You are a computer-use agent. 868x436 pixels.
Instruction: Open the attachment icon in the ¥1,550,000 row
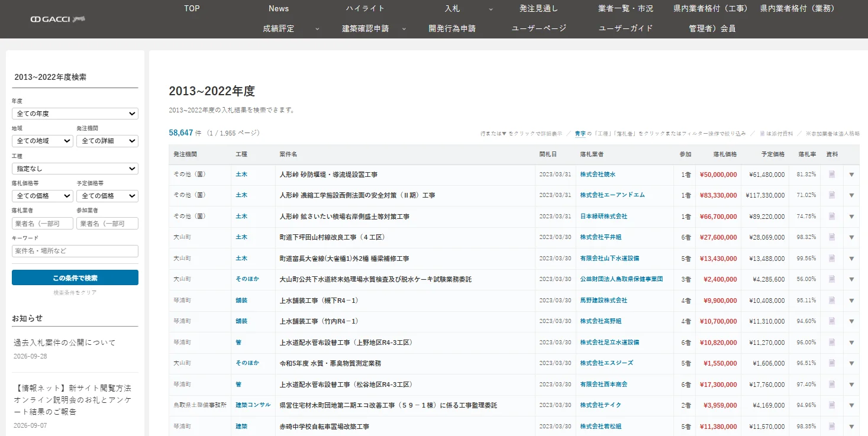click(x=832, y=363)
